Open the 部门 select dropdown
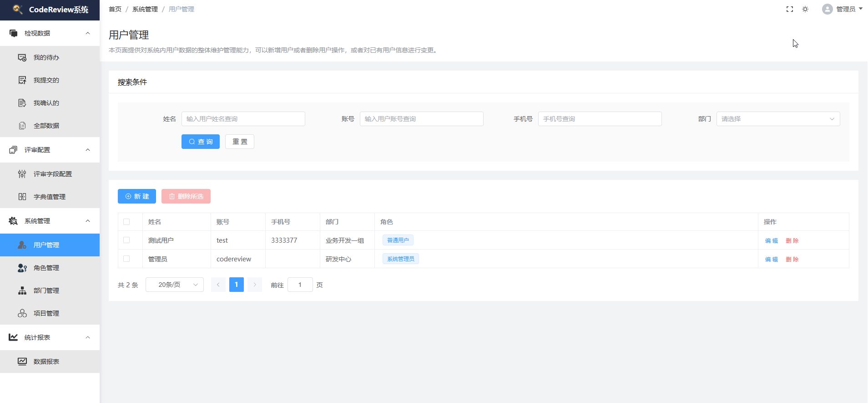868x403 pixels. (x=777, y=119)
